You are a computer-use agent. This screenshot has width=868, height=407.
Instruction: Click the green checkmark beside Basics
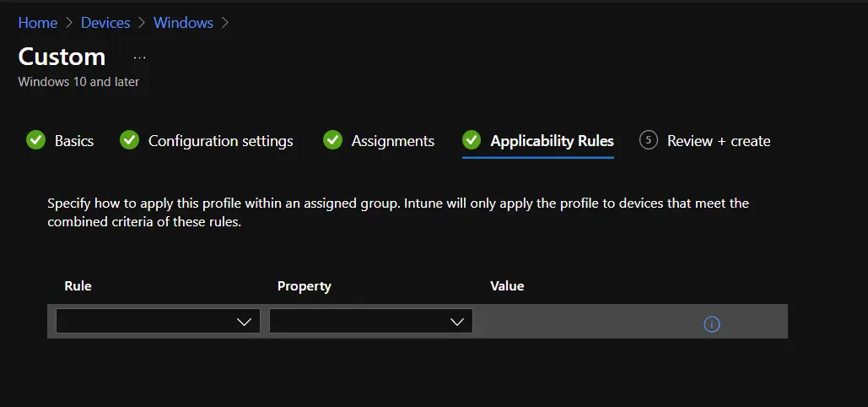[x=35, y=140]
